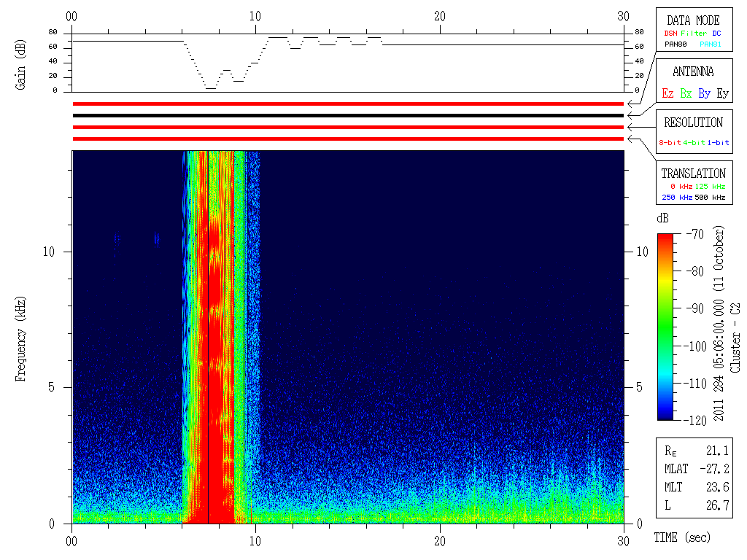This screenshot has width=747, height=560.
Task: Click the -110 colorbar label
Action: (695, 384)
